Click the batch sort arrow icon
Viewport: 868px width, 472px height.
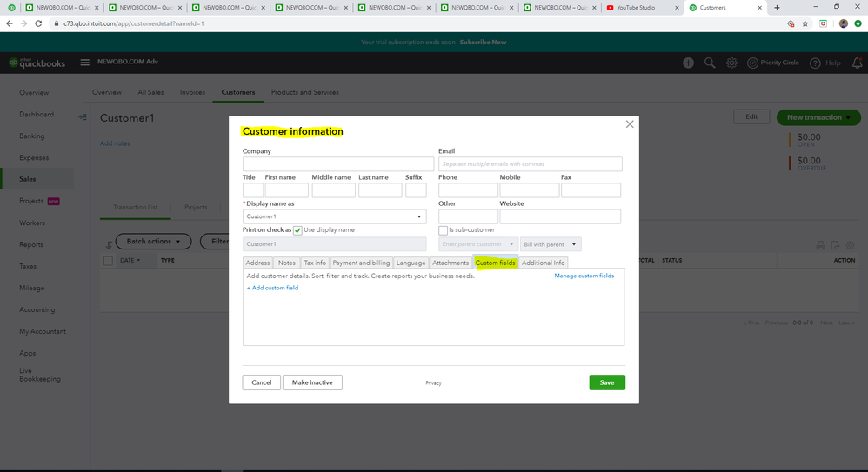[109, 244]
